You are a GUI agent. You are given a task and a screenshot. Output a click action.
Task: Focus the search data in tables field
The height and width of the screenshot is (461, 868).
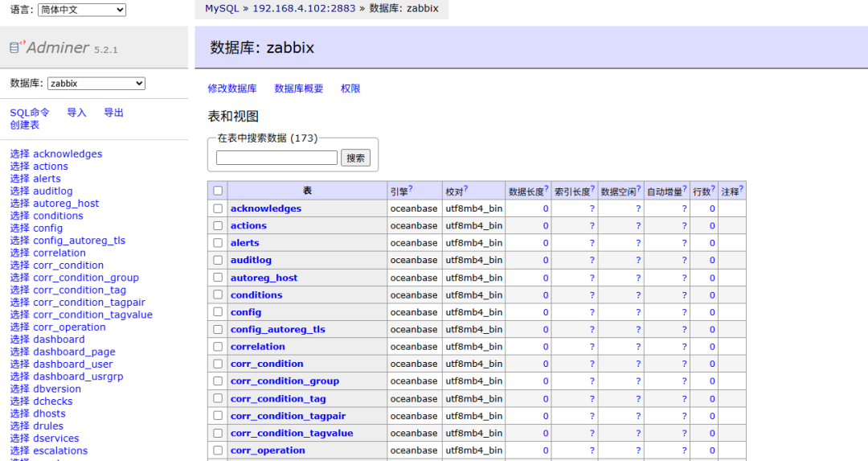(276, 158)
